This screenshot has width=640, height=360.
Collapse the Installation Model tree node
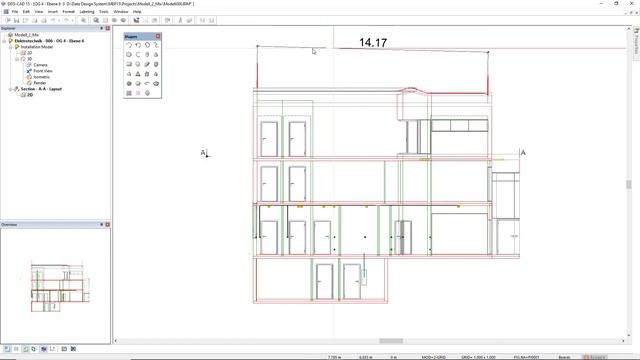(11, 47)
